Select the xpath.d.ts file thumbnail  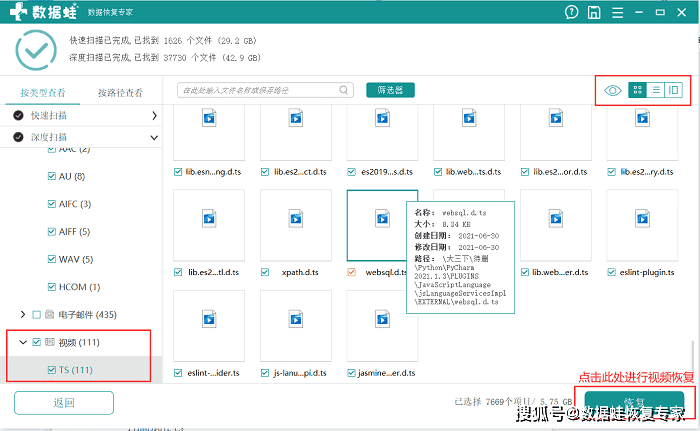(x=296, y=225)
